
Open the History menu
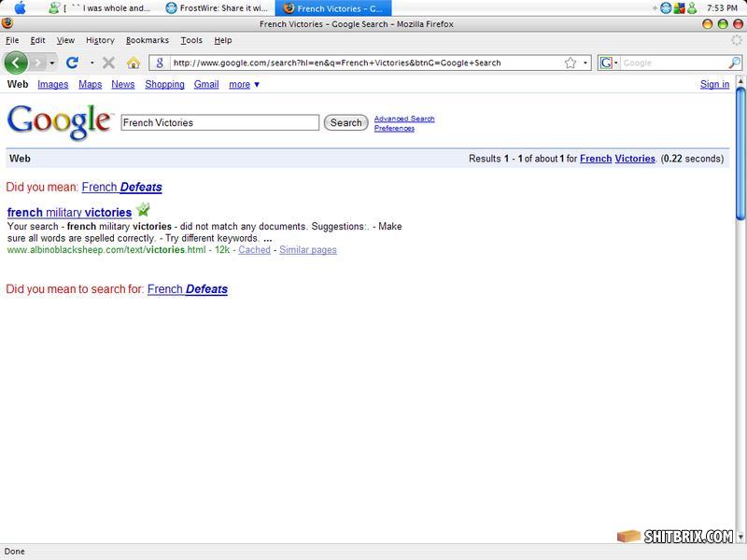[100, 40]
